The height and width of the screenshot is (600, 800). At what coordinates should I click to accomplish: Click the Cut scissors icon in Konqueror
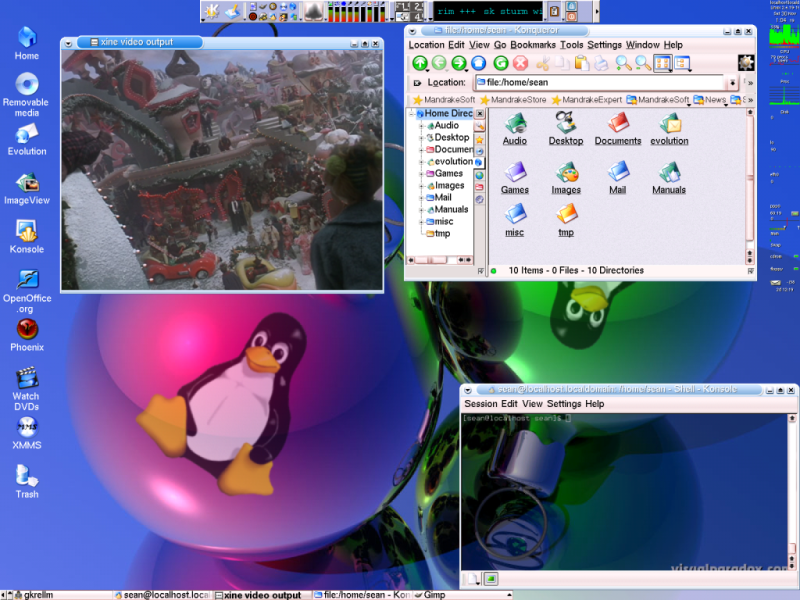point(543,63)
